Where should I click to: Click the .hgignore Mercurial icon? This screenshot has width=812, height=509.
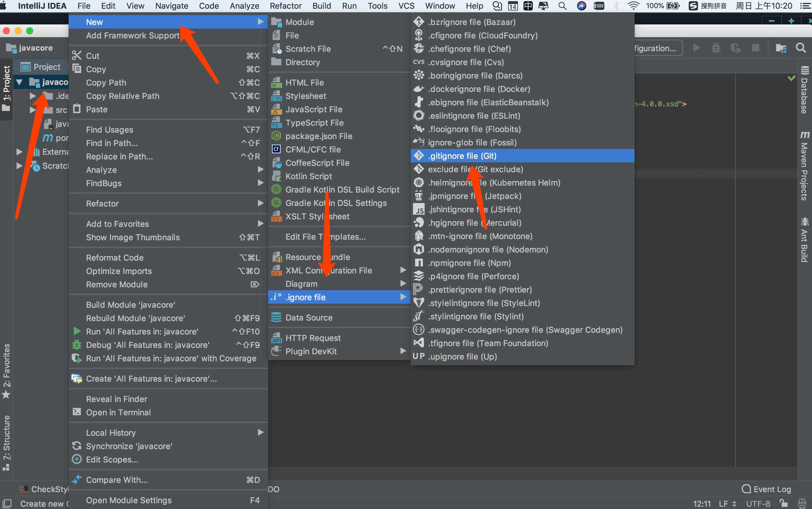[419, 223]
